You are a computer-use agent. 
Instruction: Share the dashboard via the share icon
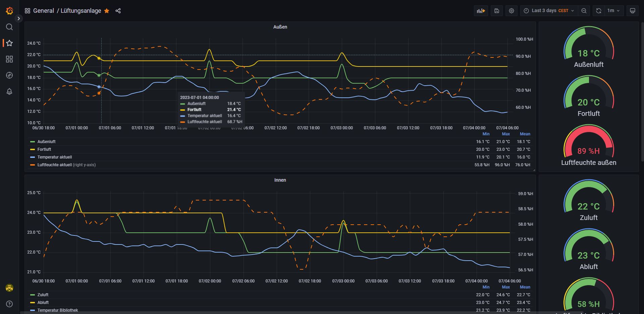click(118, 11)
